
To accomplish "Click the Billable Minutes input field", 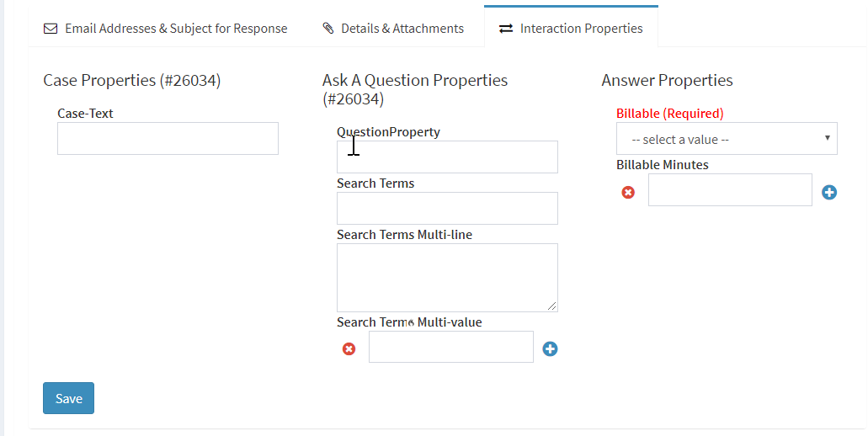I will point(730,189).
